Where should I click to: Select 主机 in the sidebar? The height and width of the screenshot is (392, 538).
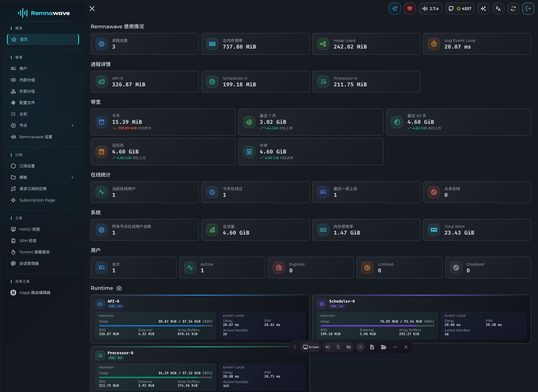pyautogui.click(x=43, y=114)
